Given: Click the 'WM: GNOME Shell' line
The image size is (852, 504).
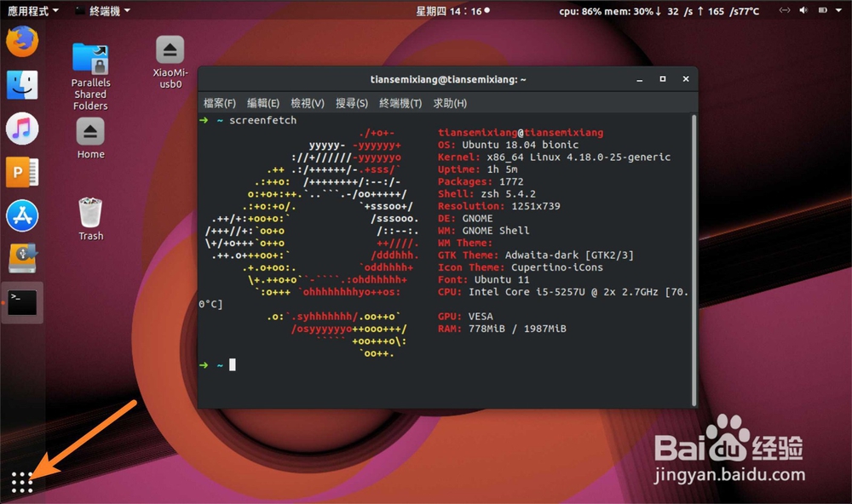Looking at the screenshot, I should point(484,231).
